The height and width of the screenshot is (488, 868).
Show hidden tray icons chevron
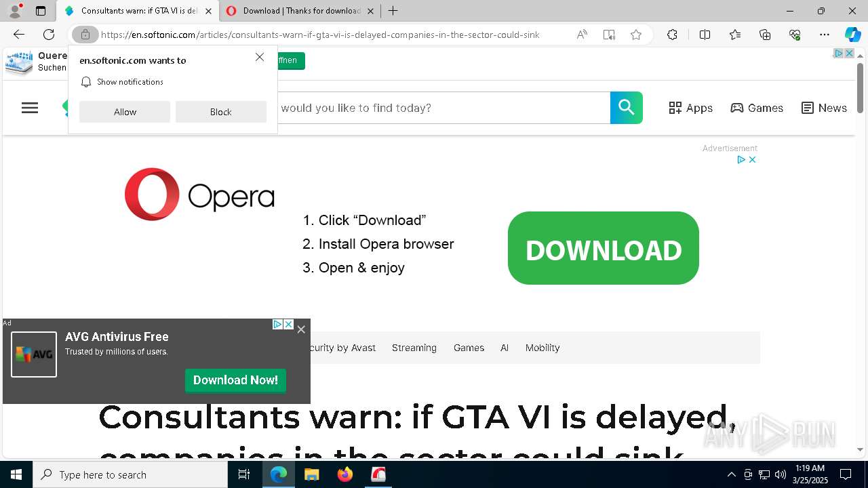[731, 474]
